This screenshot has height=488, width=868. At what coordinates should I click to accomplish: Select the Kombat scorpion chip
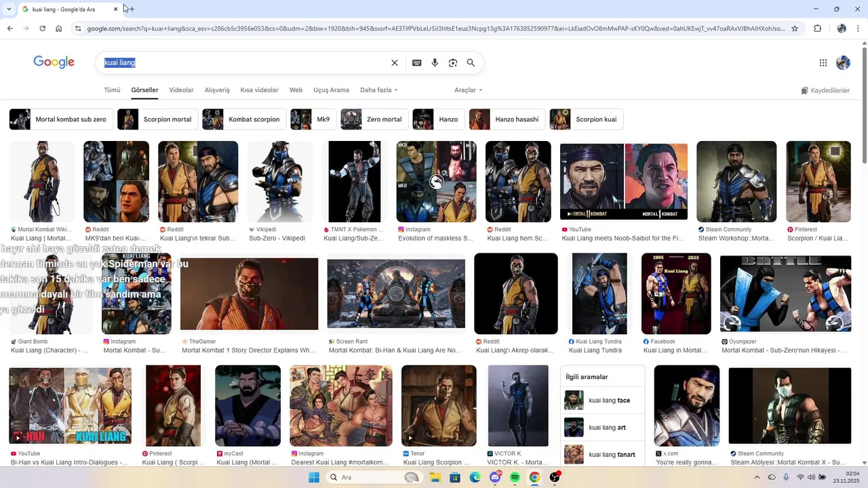[243, 119]
